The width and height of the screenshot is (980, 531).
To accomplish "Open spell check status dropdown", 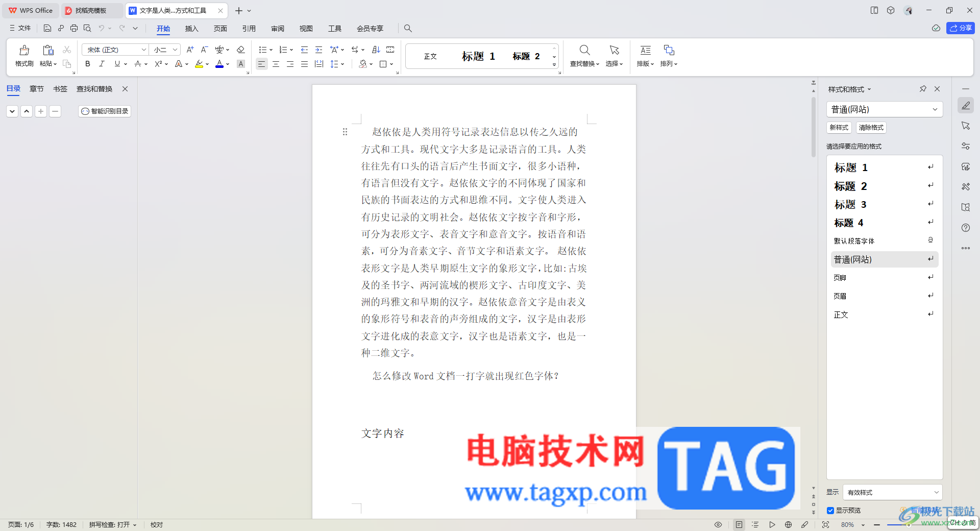I will [113, 524].
